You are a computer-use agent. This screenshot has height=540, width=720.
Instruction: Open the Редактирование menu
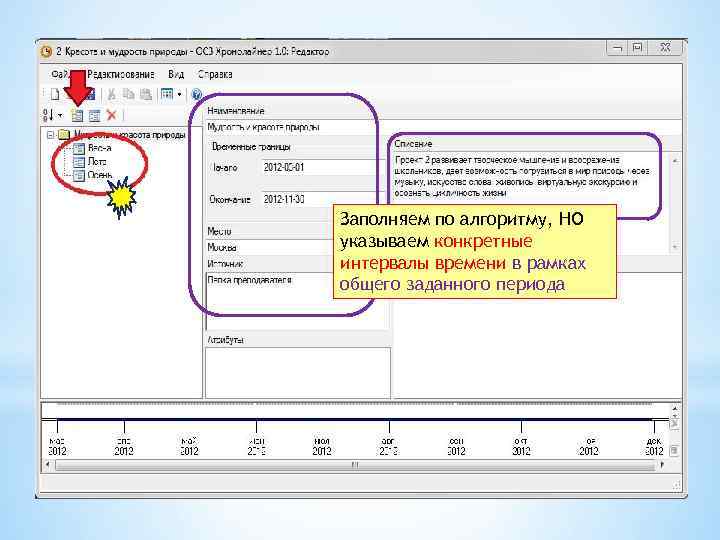tap(121, 74)
